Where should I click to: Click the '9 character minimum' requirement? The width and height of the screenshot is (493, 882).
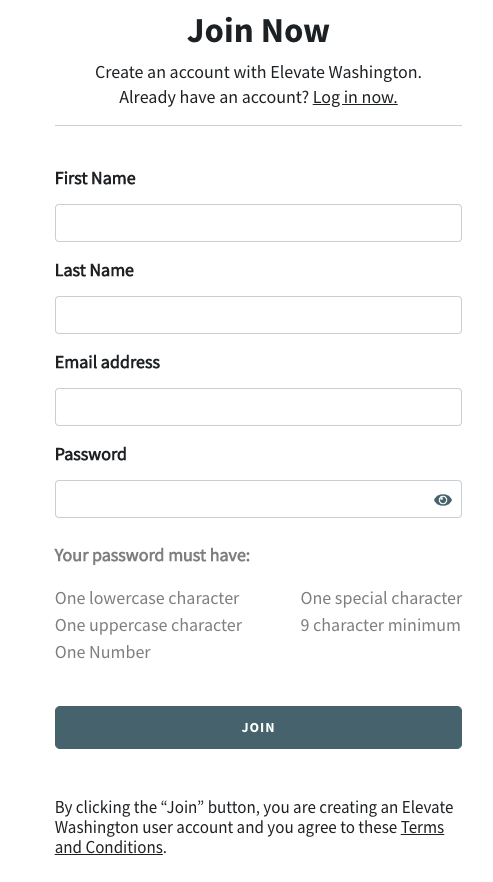coord(380,625)
